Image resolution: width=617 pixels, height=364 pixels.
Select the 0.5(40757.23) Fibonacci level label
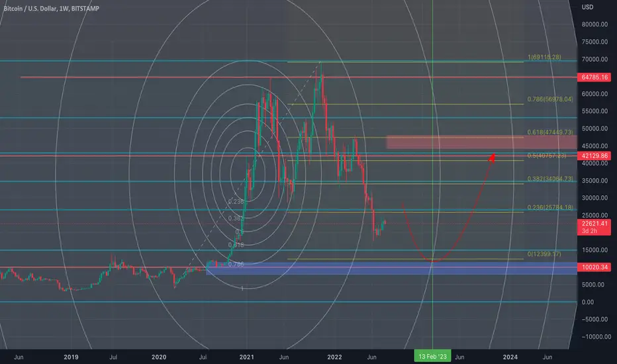point(547,156)
